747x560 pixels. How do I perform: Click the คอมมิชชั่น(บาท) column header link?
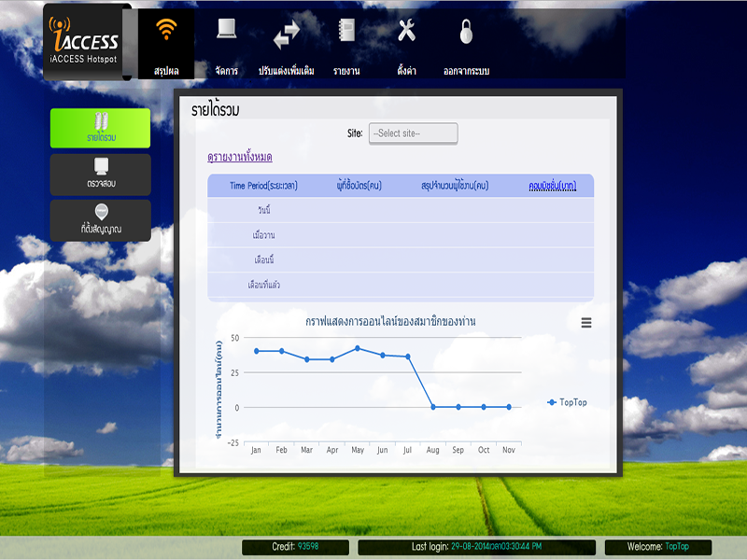pyautogui.click(x=553, y=186)
